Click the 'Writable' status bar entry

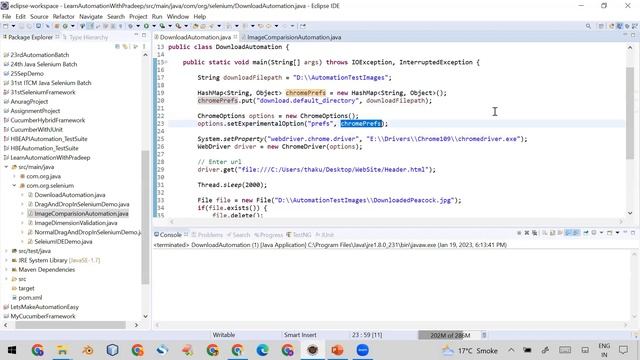tap(224, 335)
